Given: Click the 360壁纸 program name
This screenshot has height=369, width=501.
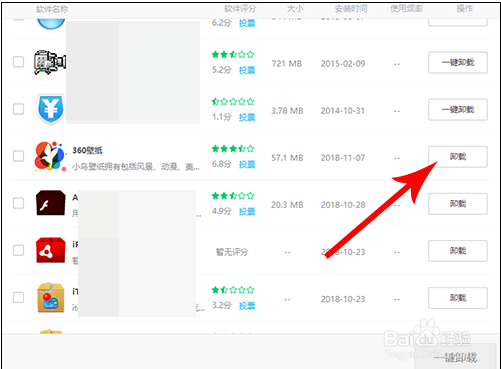Looking at the screenshot, I should [87, 150].
